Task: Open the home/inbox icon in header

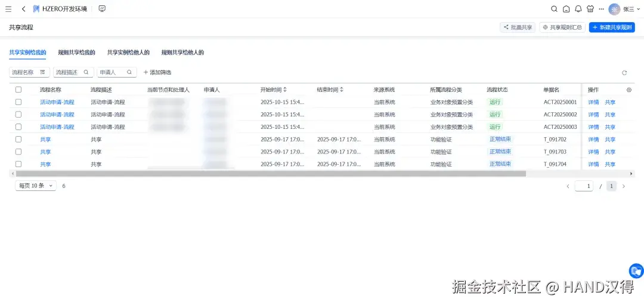Action: [566, 9]
